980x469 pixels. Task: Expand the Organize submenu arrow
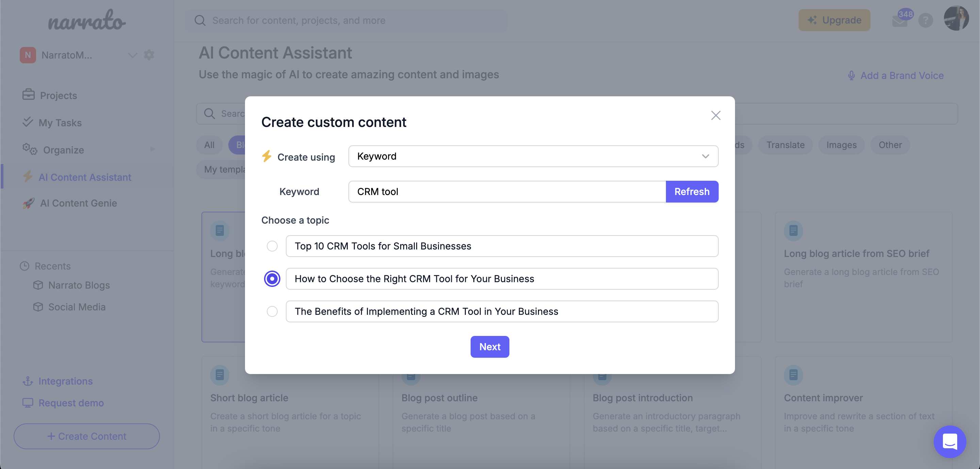click(x=152, y=149)
